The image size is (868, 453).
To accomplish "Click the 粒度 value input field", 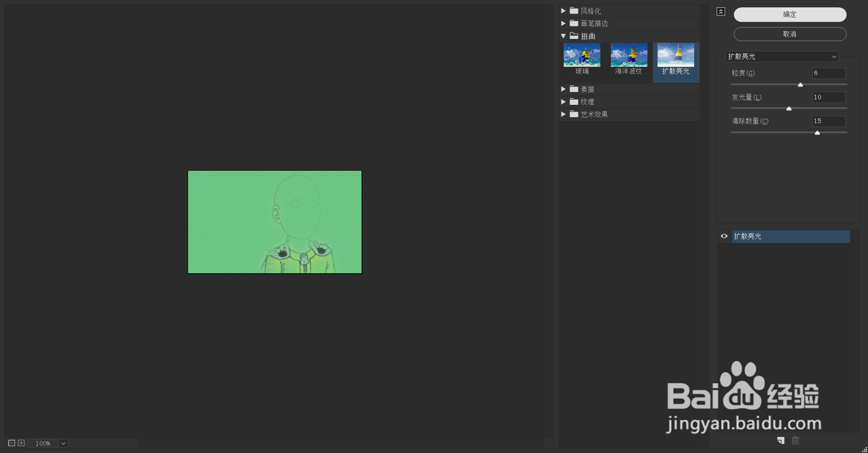I will pyautogui.click(x=829, y=73).
